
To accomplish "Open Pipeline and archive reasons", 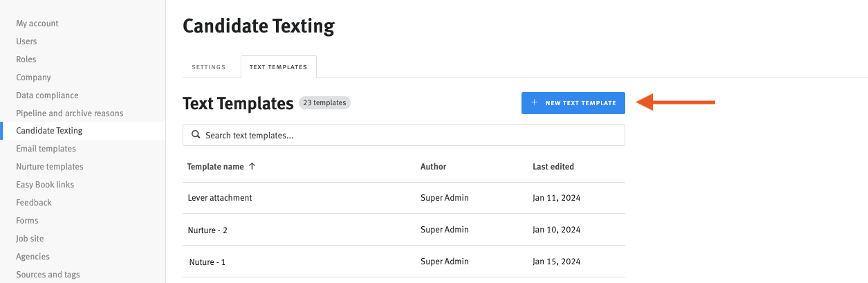I will pyautogui.click(x=70, y=113).
